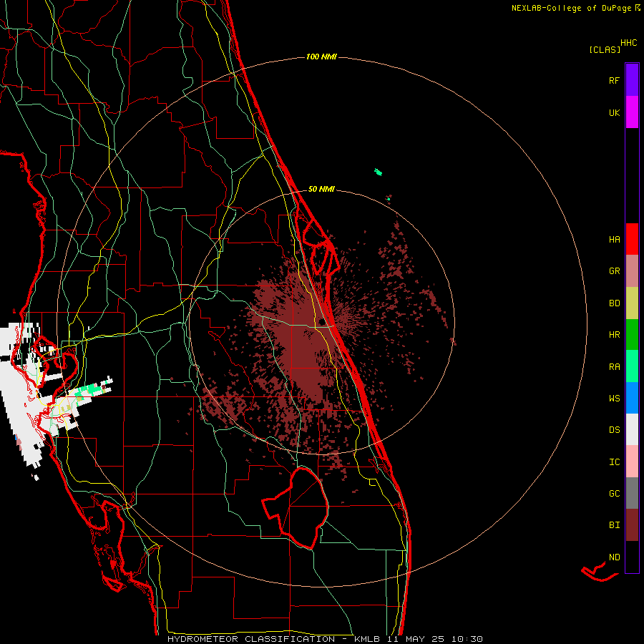Viewport: 644px width, 644px height.
Task: Click the RF legend label
Action: [x=614, y=80]
